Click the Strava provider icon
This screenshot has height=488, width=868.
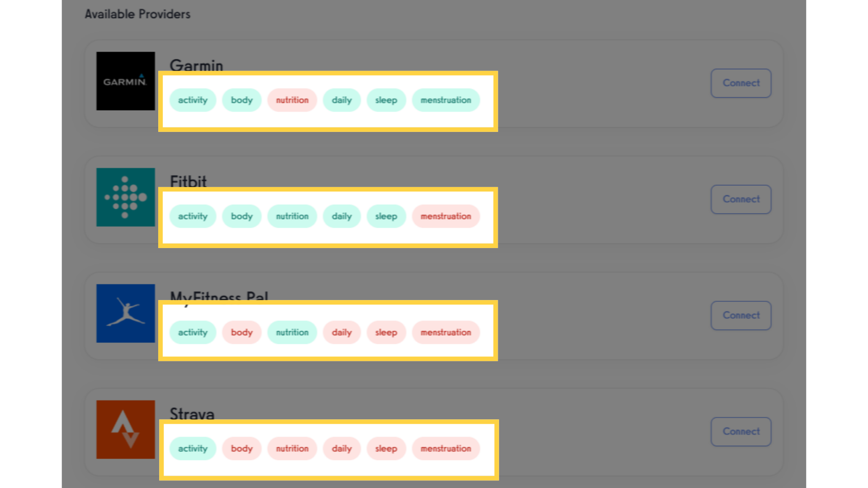tap(125, 430)
